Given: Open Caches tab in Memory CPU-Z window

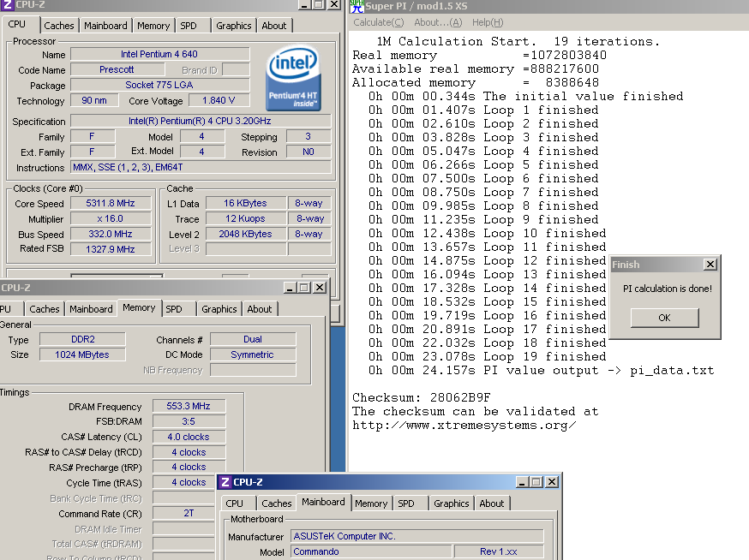Looking at the screenshot, I should click(x=45, y=309).
